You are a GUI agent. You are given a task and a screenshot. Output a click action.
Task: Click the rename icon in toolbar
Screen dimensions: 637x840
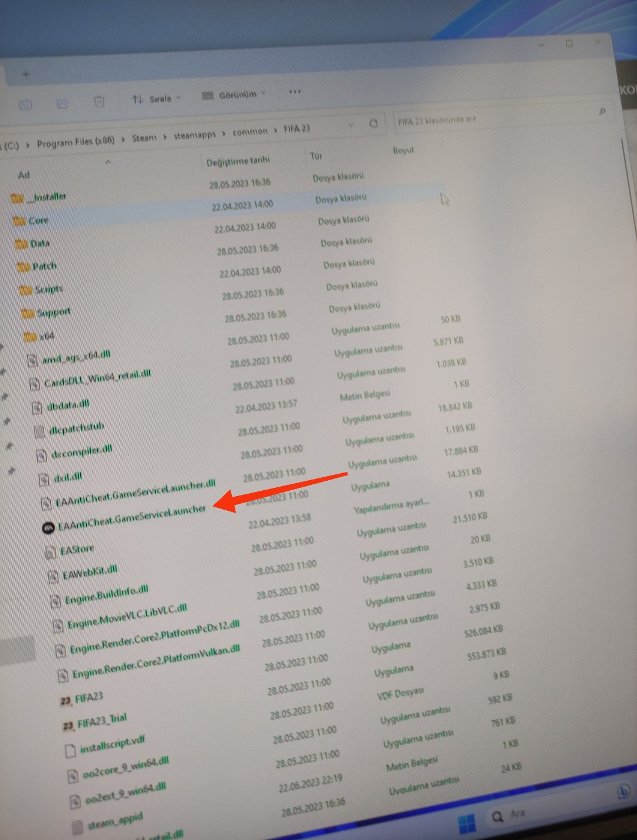point(25,105)
